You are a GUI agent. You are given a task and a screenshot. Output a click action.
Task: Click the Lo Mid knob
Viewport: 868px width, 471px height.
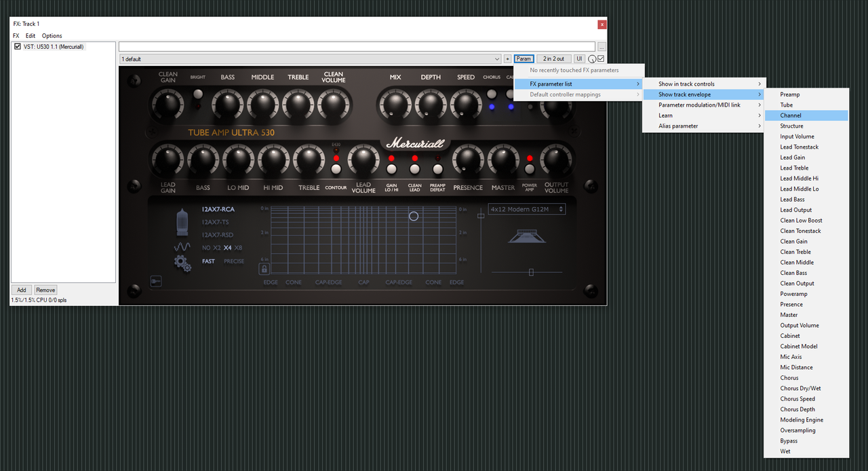coord(238,159)
